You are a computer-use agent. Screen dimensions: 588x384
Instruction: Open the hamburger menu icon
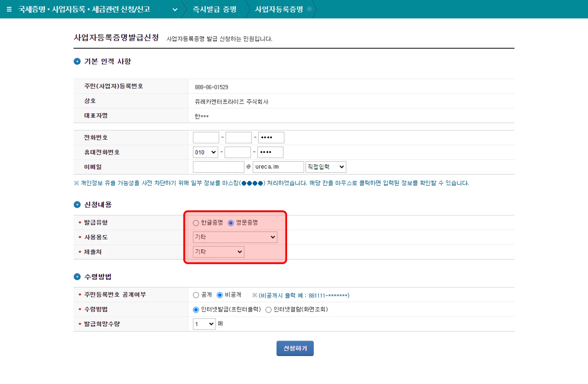pos(9,9)
